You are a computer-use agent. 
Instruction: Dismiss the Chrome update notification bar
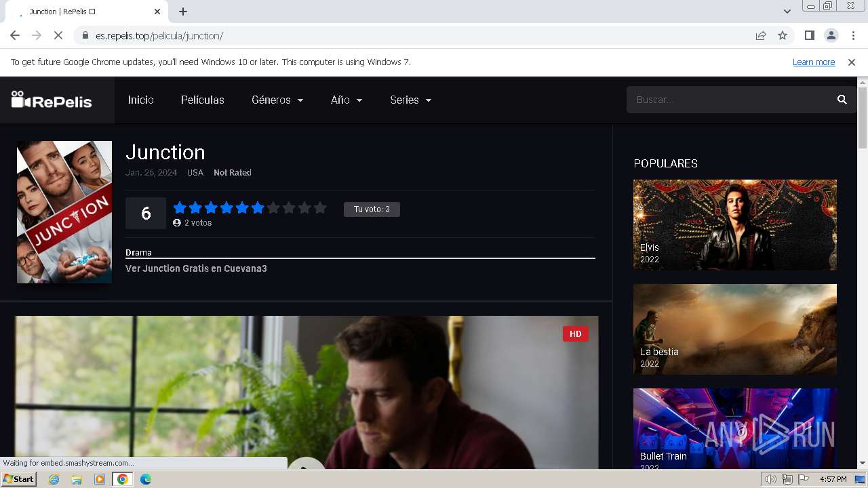click(852, 62)
